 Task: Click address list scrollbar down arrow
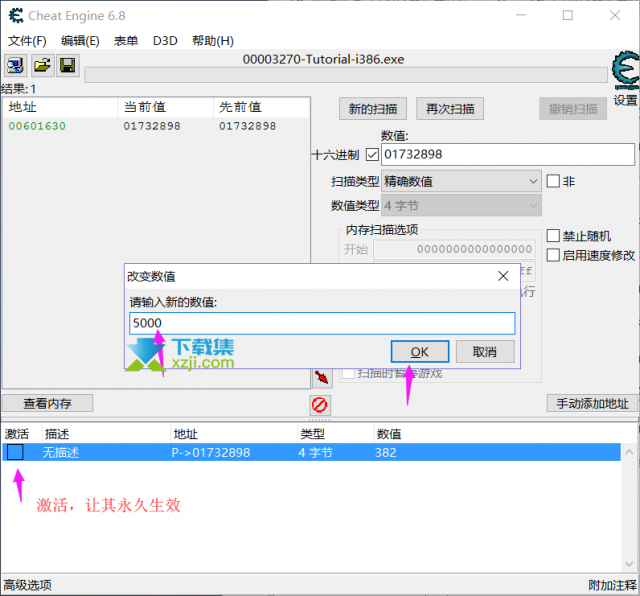pyautogui.click(x=629, y=564)
